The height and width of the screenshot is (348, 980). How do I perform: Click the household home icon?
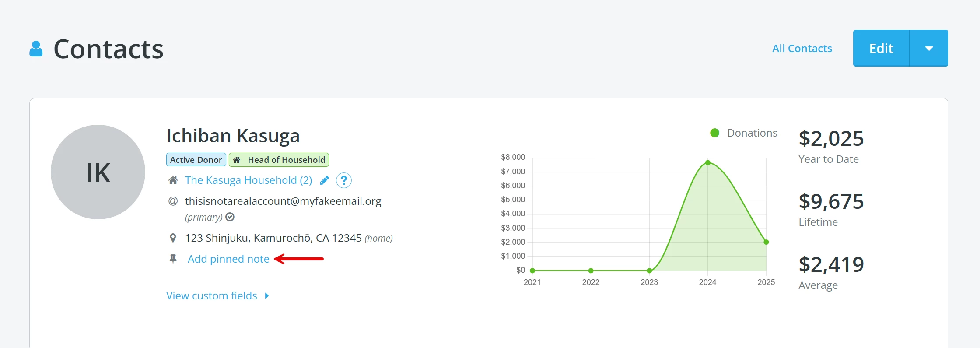(x=173, y=180)
